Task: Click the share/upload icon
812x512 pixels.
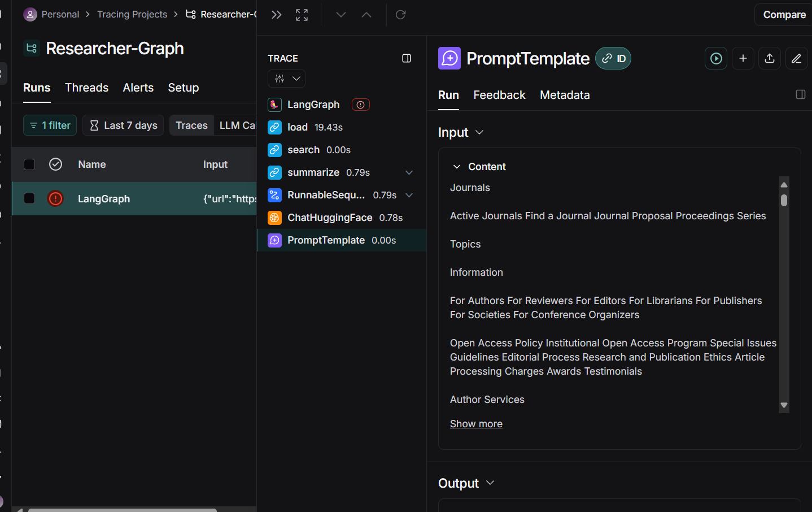Action: [x=769, y=58]
